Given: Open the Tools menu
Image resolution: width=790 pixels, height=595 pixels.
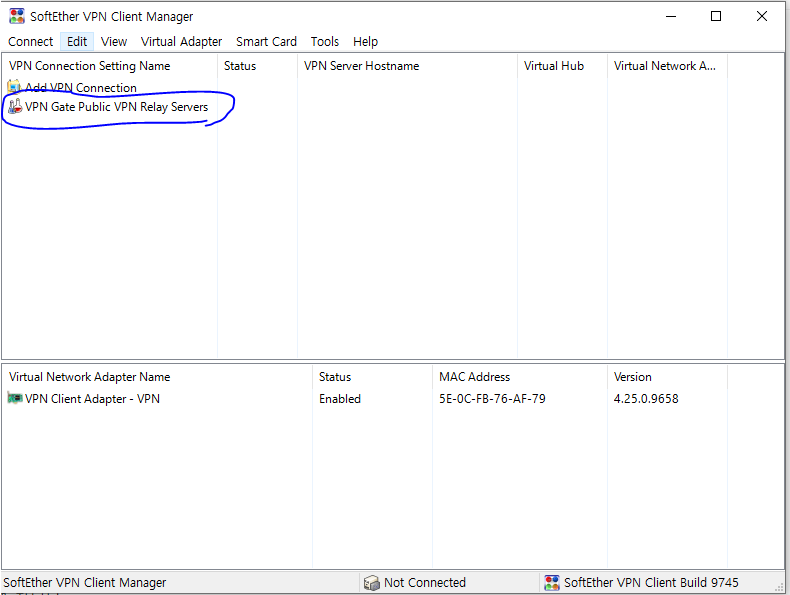Looking at the screenshot, I should [x=324, y=41].
